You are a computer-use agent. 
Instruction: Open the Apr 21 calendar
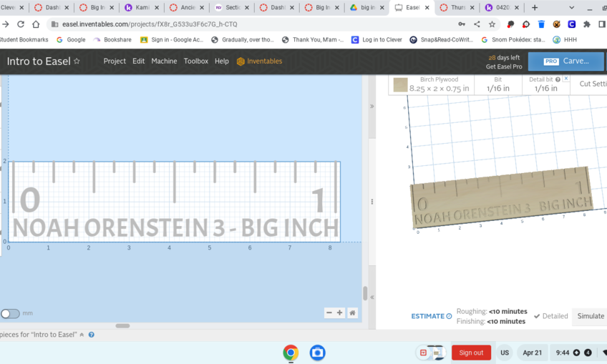click(x=533, y=353)
